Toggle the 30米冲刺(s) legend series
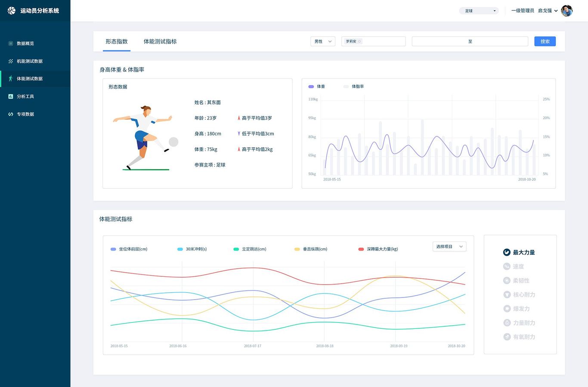 click(x=192, y=249)
